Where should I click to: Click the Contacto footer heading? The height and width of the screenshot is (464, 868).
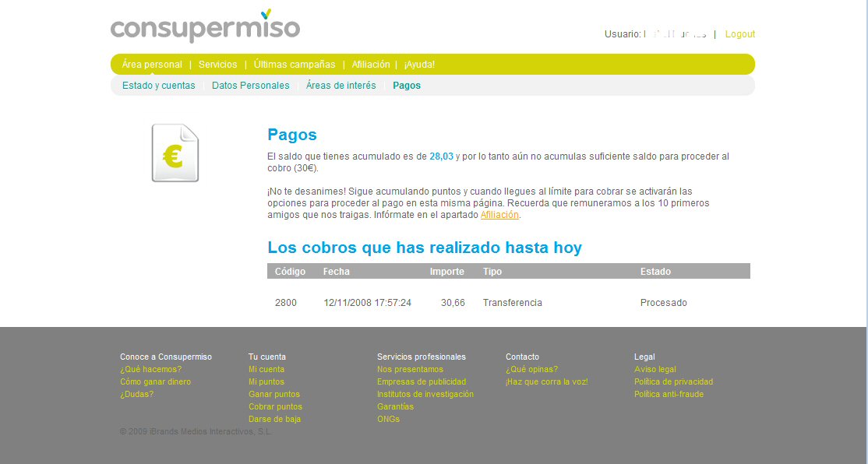click(522, 357)
